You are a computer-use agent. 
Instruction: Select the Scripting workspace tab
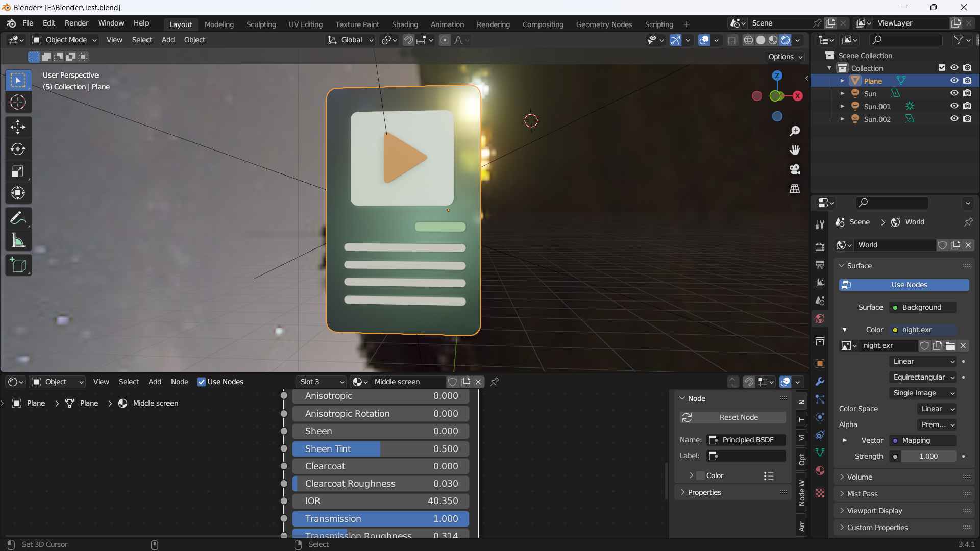click(x=659, y=23)
